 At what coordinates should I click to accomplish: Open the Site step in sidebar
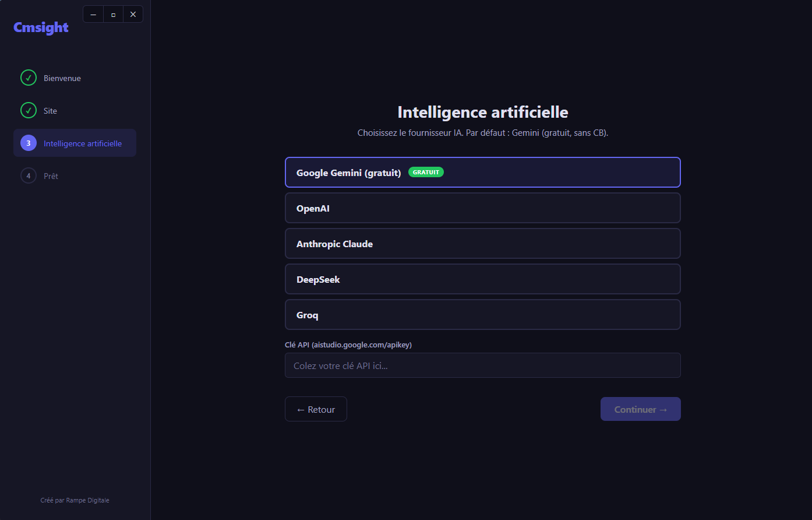pos(75,111)
